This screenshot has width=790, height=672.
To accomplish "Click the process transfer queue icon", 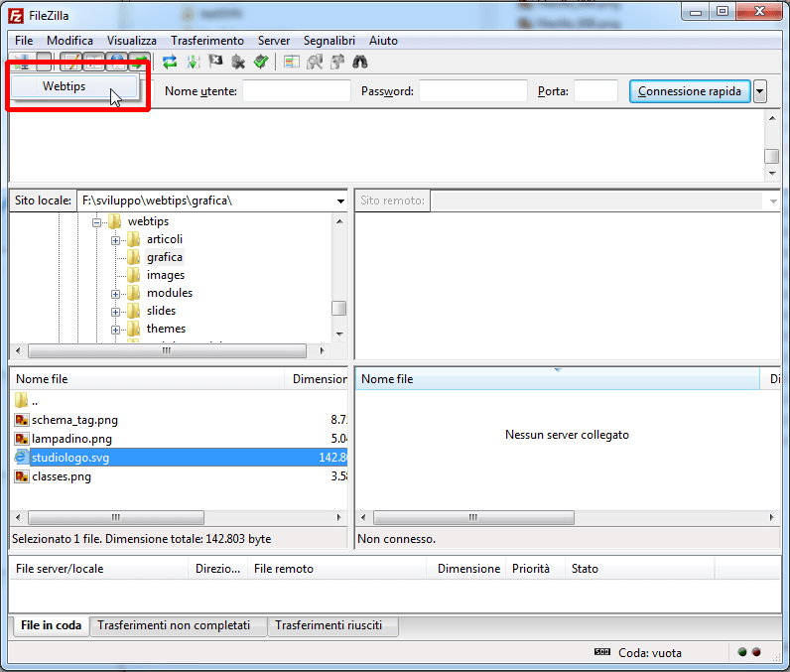I will pyautogui.click(x=193, y=62).
